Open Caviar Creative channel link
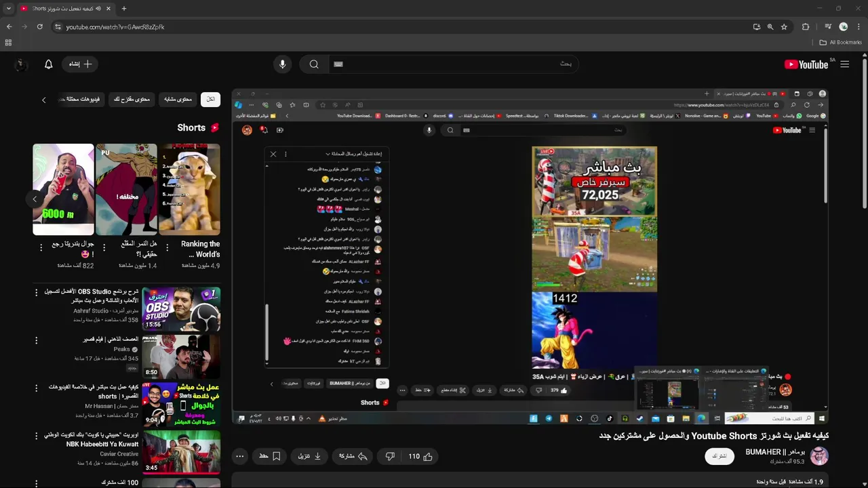Viewport: 868px width, 488px height. tap(119, 454)
